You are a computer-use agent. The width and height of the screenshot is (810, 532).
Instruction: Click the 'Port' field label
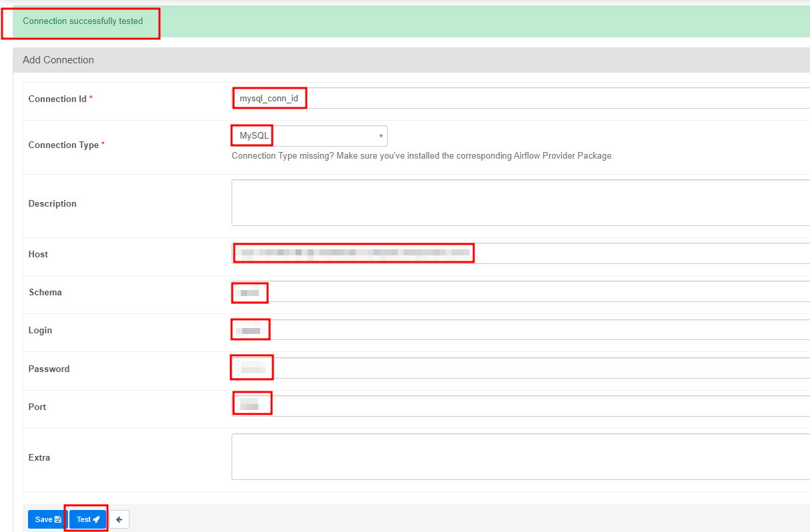[37, 407]
